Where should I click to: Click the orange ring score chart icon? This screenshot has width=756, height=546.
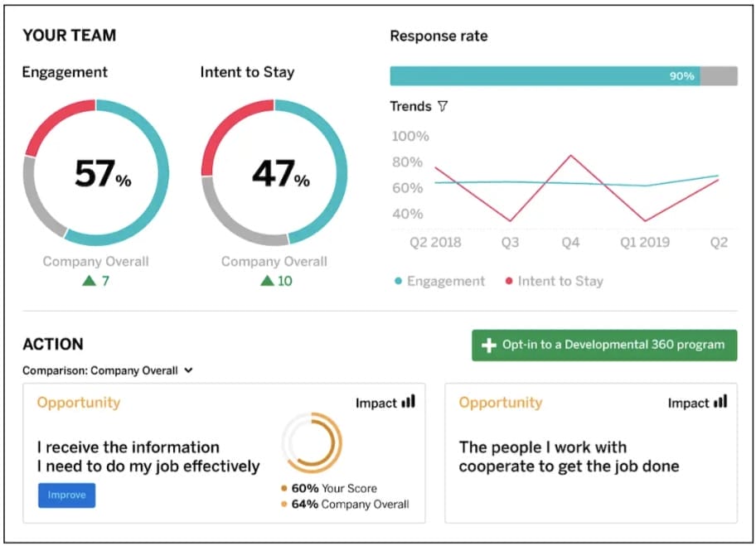312,443
